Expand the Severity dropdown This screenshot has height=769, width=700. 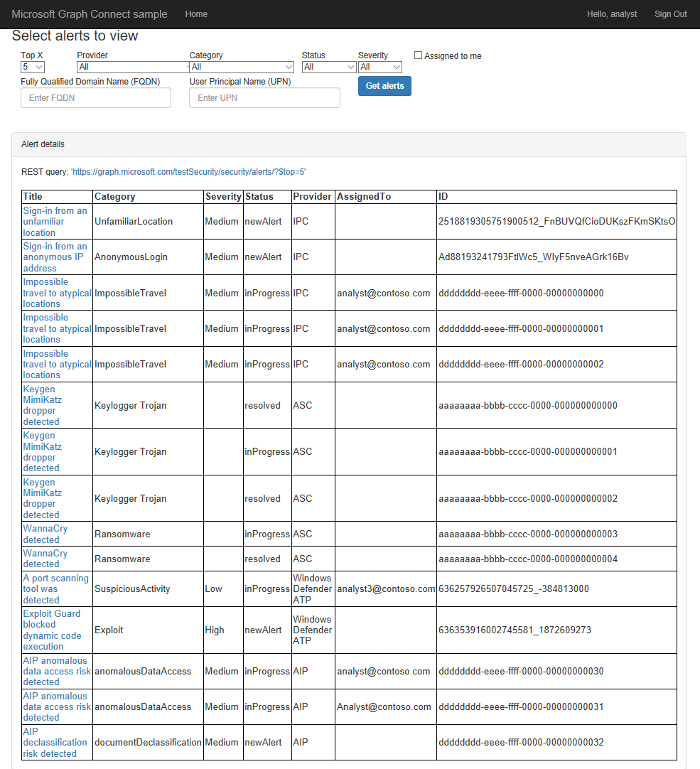click(380, 67)
